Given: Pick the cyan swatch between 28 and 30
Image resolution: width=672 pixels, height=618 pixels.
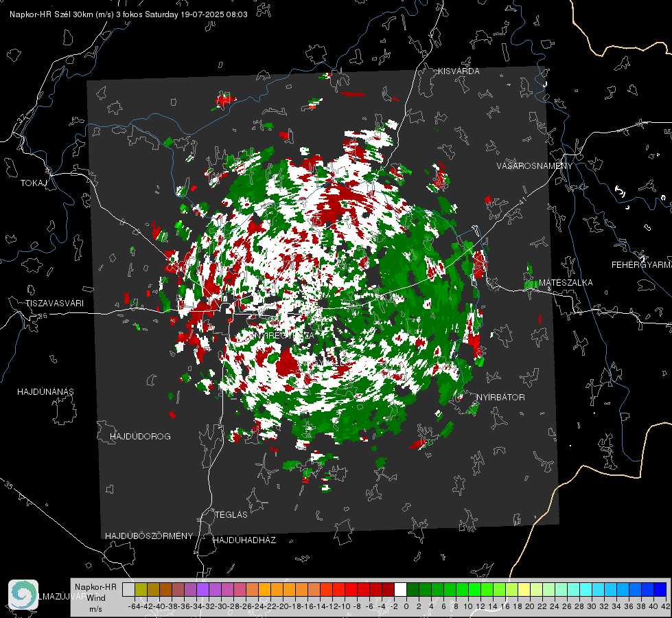Looking at the screenshot, I should pyautogui.click(x=586, y=589).
